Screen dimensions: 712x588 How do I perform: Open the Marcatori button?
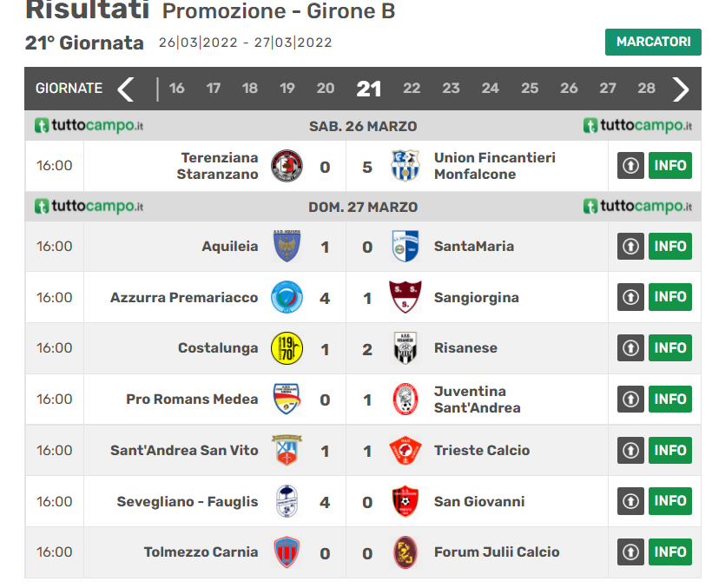point(653,42)
